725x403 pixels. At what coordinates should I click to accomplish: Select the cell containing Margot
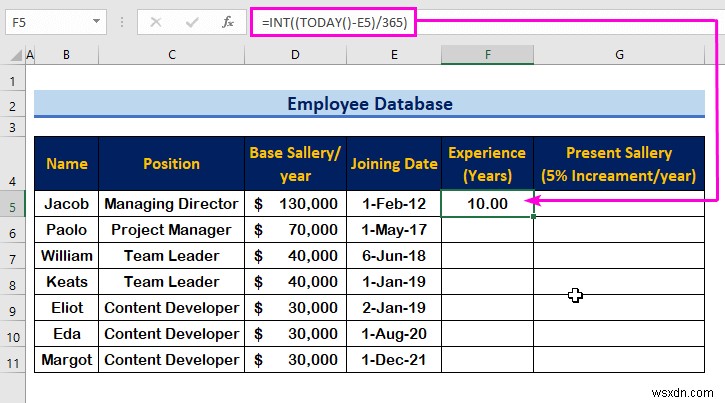click(67, 360)
